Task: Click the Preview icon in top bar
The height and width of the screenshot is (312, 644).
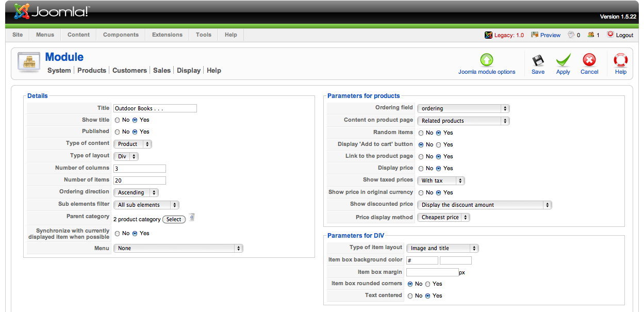Action: [x=535, y=35]
